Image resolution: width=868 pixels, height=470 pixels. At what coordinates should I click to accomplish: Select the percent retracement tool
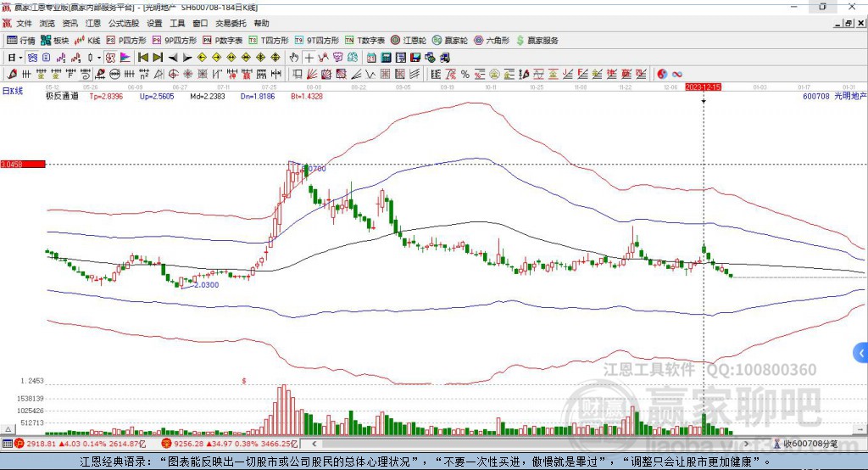click(x=465, y=75)
